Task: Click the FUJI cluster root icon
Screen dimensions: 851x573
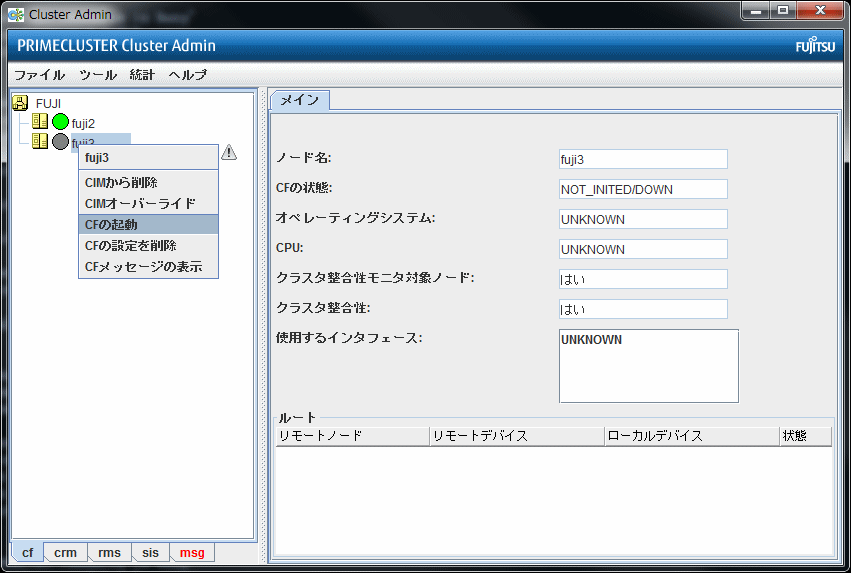Action: click(20, 103)
